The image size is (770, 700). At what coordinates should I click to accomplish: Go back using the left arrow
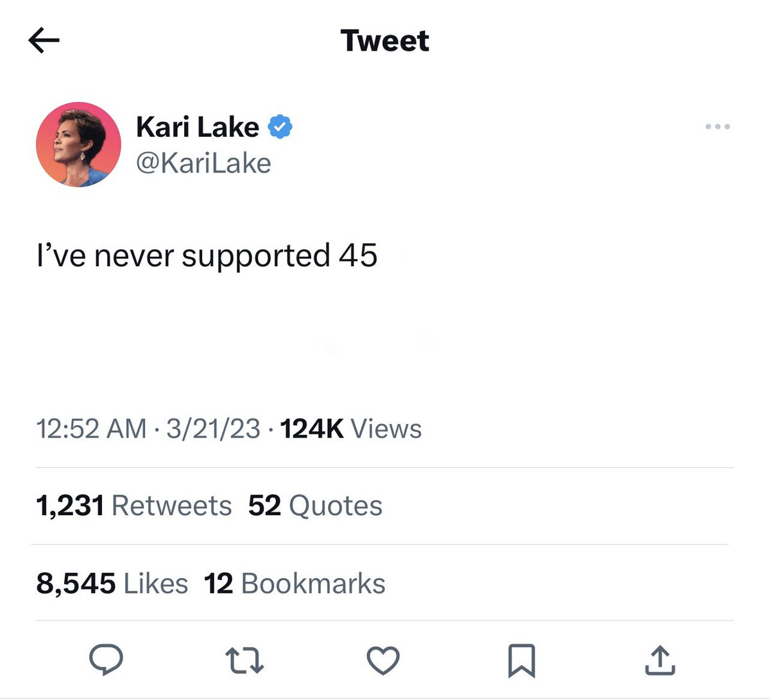coord(44,41)
